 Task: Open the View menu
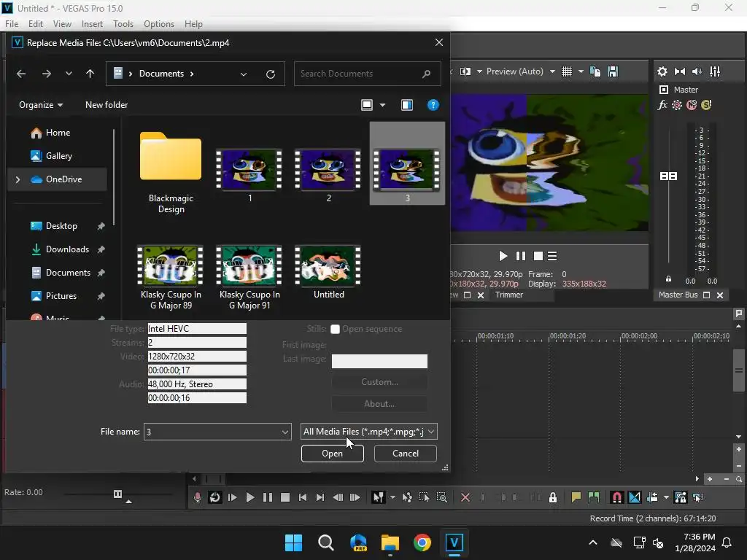(62, 24)
